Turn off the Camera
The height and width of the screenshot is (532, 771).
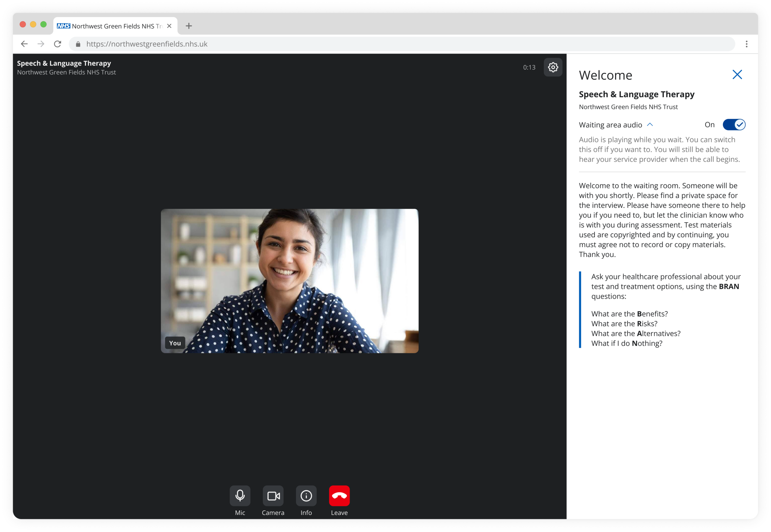[x=273, y=496]
